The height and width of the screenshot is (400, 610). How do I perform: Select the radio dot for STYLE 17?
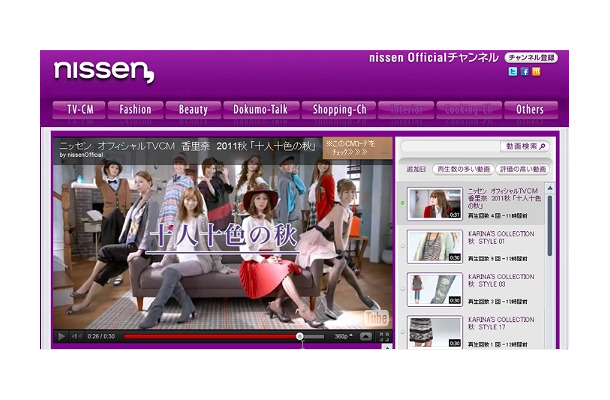coord(403,332)
